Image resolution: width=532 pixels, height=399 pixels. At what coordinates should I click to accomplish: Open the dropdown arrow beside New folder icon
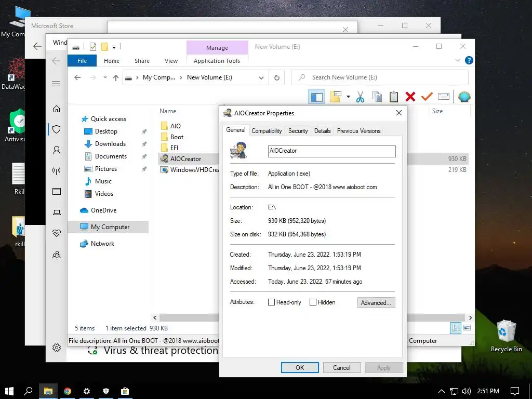click(348, 97)
